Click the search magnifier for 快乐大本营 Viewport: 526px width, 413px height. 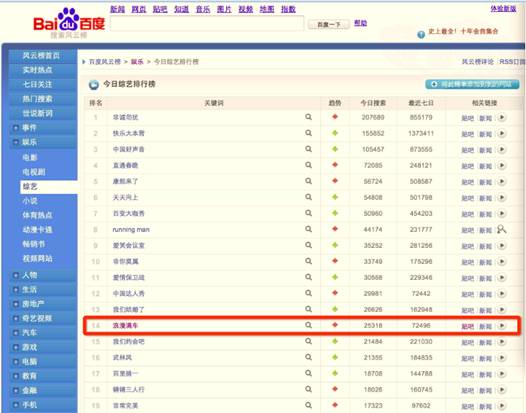(x=308, y=133)
